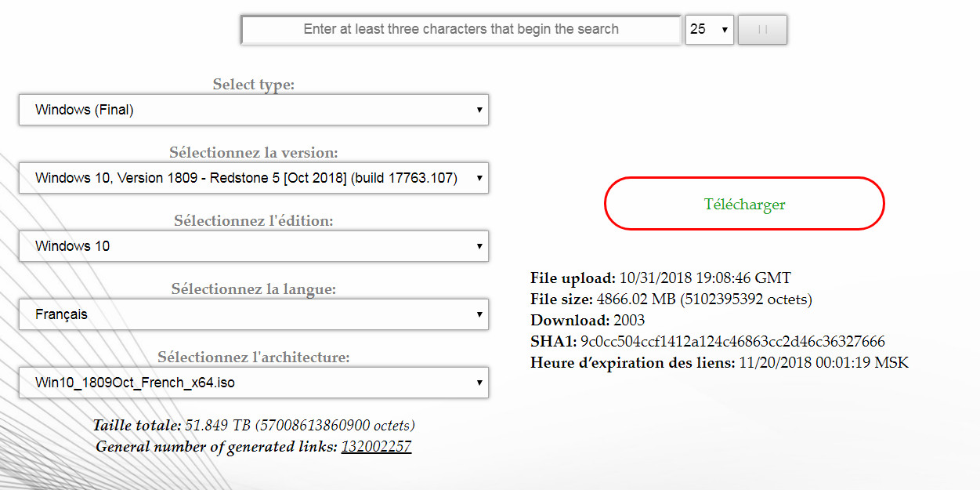Click the link expiration time text
Viewport: 980px width, 490px height.
coord(823,363)
